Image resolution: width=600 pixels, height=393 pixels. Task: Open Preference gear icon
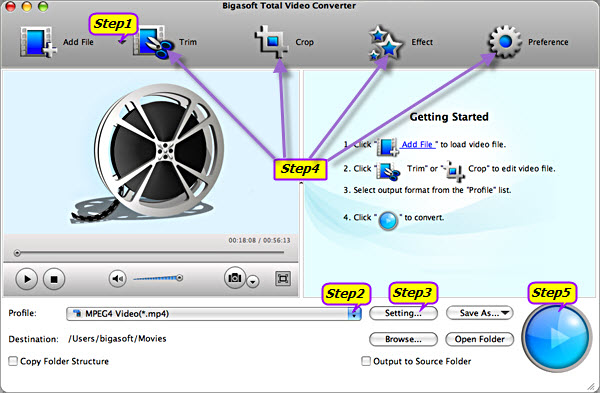tap(505, 41)
